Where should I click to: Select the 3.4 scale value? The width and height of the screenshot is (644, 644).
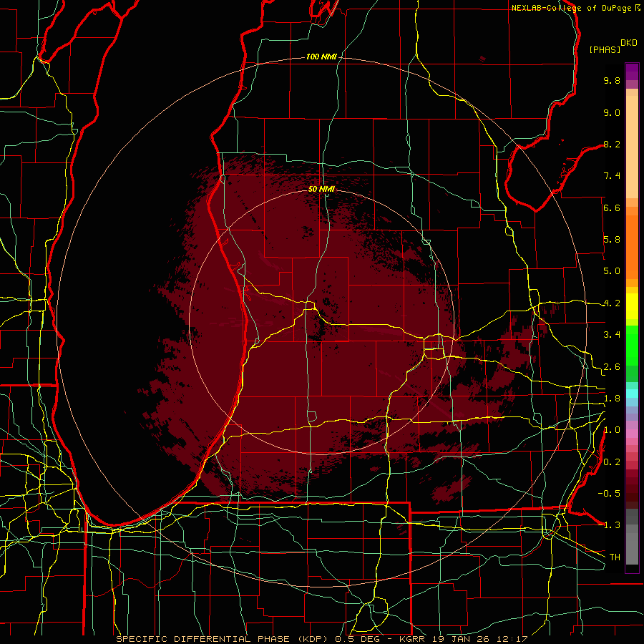pos(612,335)
